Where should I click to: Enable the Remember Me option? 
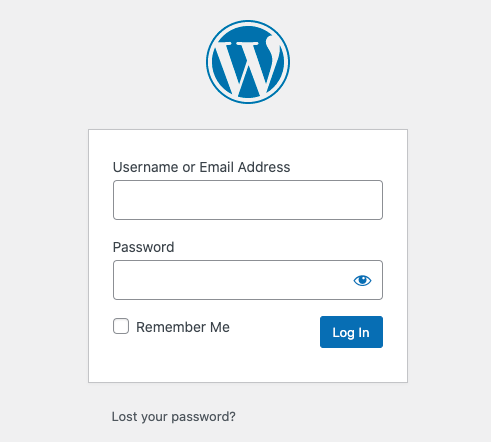tap(121, 326)
